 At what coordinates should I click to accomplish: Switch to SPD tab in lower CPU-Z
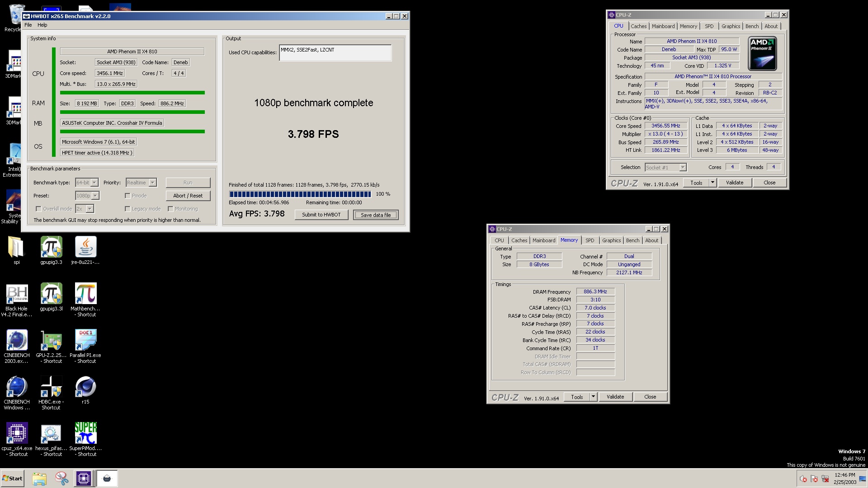click(590, 240)
